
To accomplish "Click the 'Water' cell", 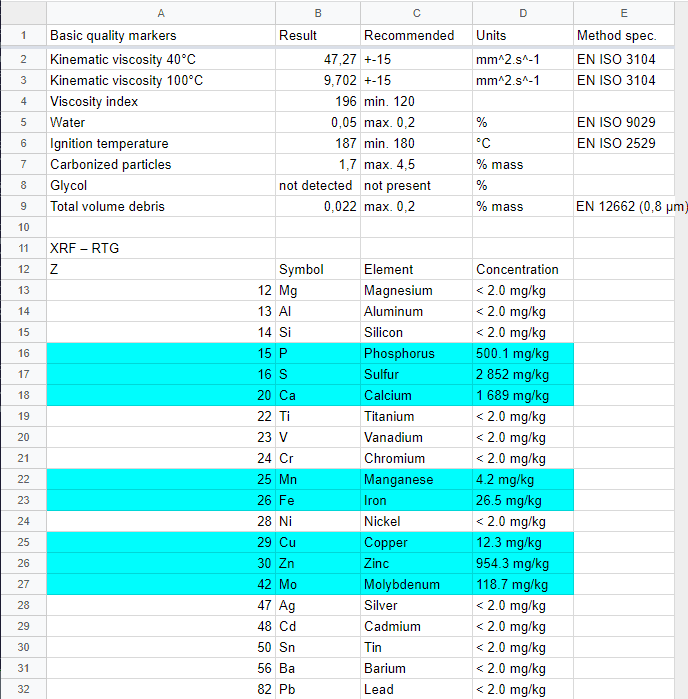I will pyautogui.click(x=161, y=122).
